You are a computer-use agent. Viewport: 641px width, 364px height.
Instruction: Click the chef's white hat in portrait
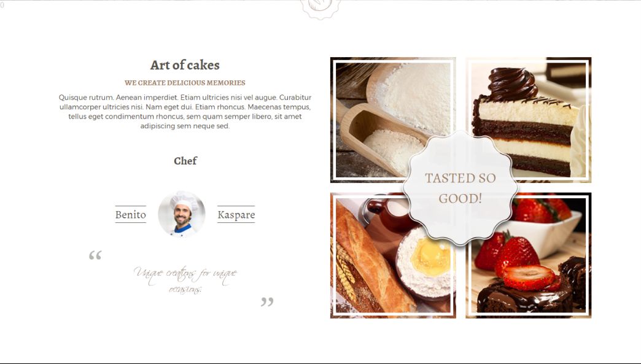click(x=184, y=200)
